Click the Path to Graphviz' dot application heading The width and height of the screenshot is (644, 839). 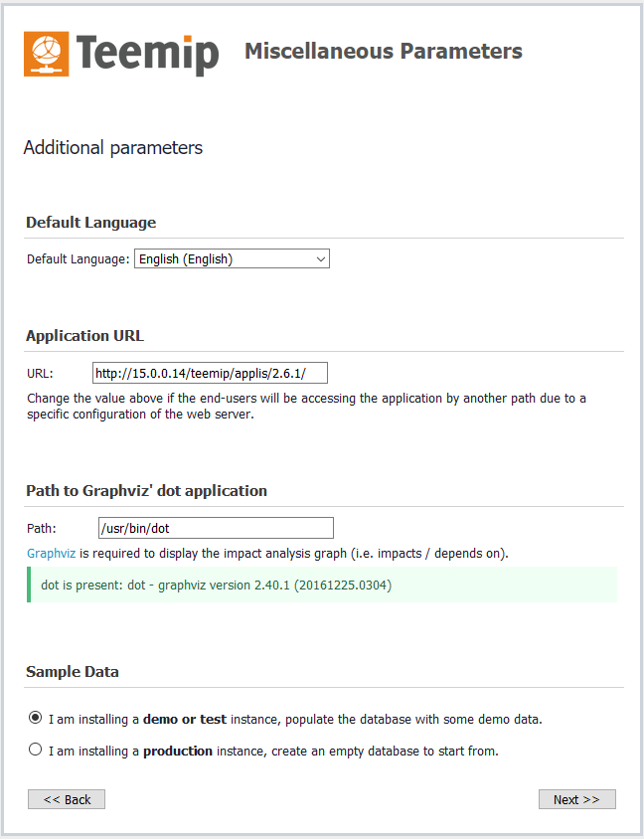tap(146, 491)
